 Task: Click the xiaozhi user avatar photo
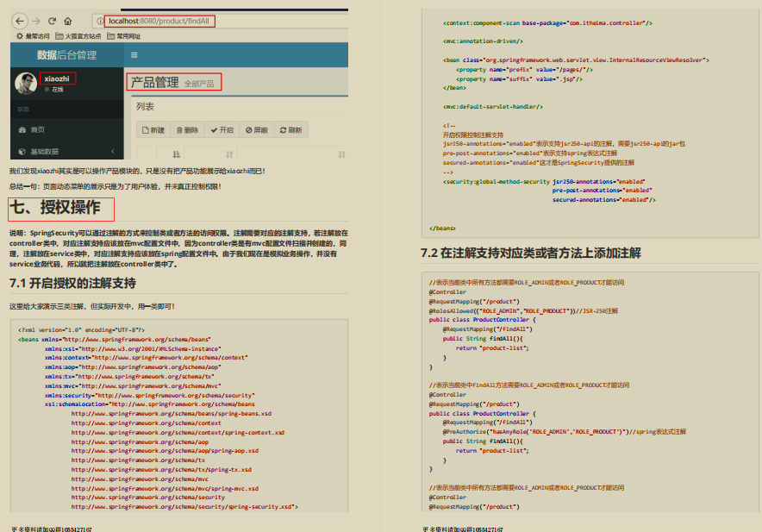[26, 83]
